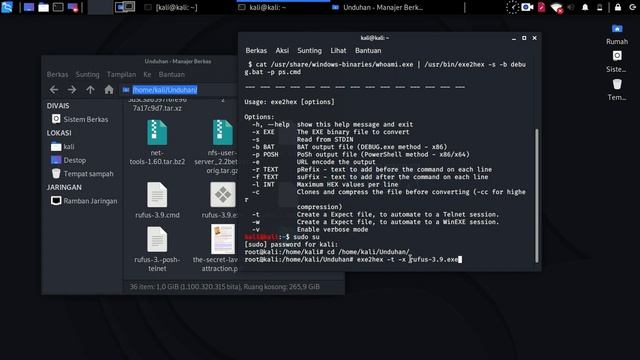Open the disconnected network tray icon
This screenshot has width=640, height=360.
tap(556, 7)
